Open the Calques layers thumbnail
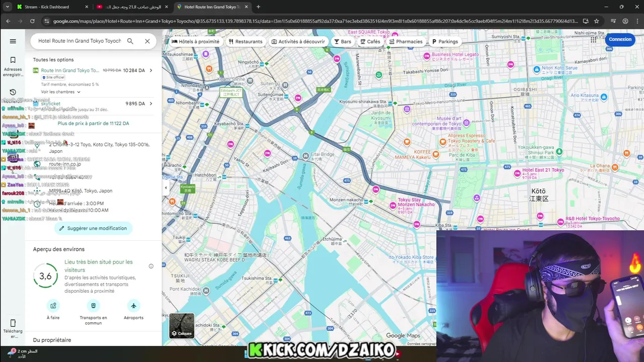This screenshot has width=644, height=362. (182, 326)
